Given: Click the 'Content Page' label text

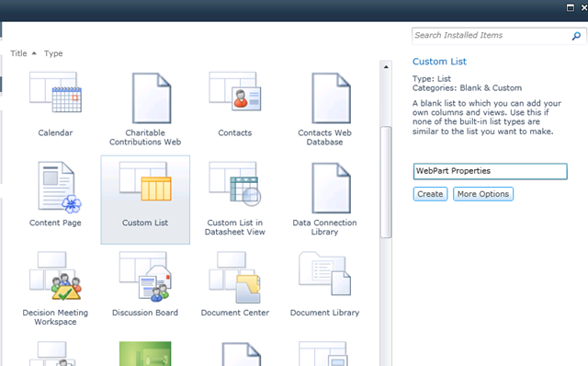Looking at the screenshot, I should [55, 223].
